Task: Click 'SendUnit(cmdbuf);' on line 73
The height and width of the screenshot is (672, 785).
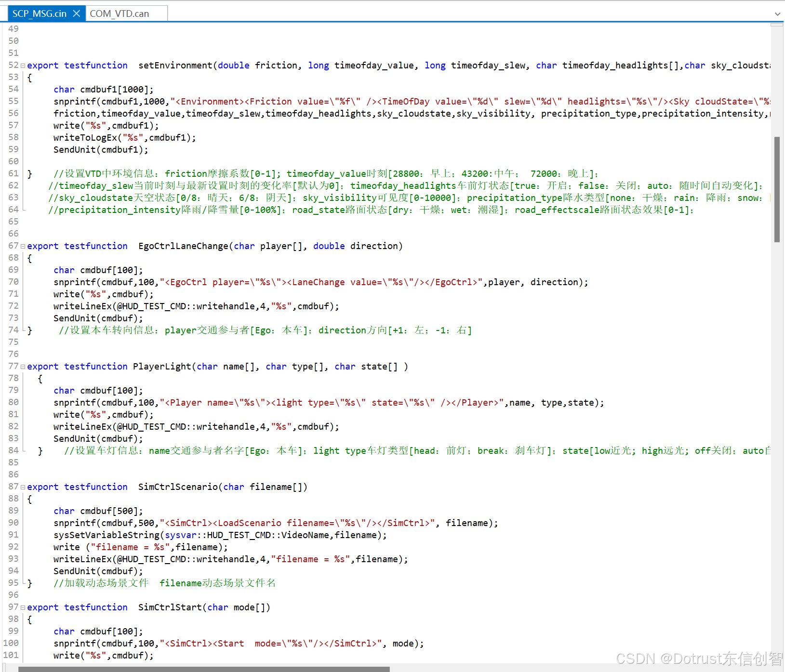Action: coord(98,318)
